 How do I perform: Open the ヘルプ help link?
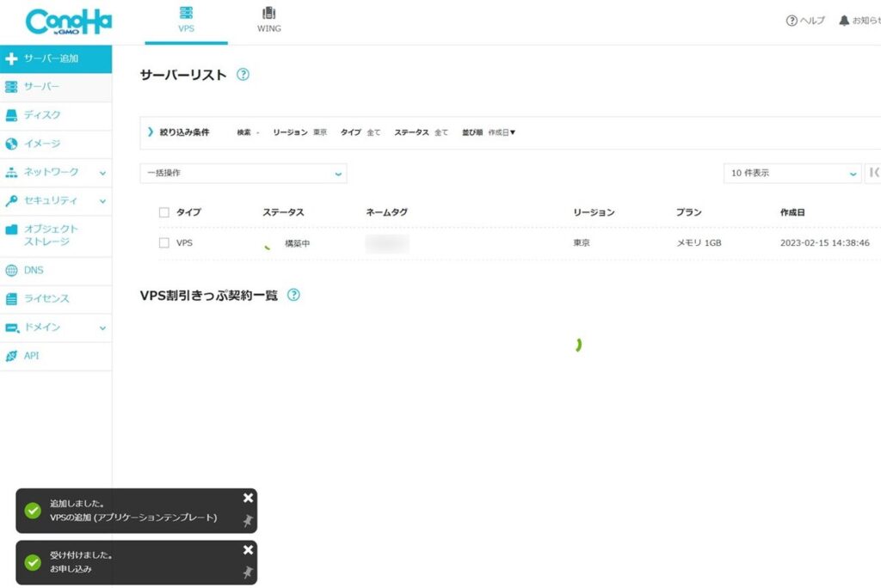[805, 21]
